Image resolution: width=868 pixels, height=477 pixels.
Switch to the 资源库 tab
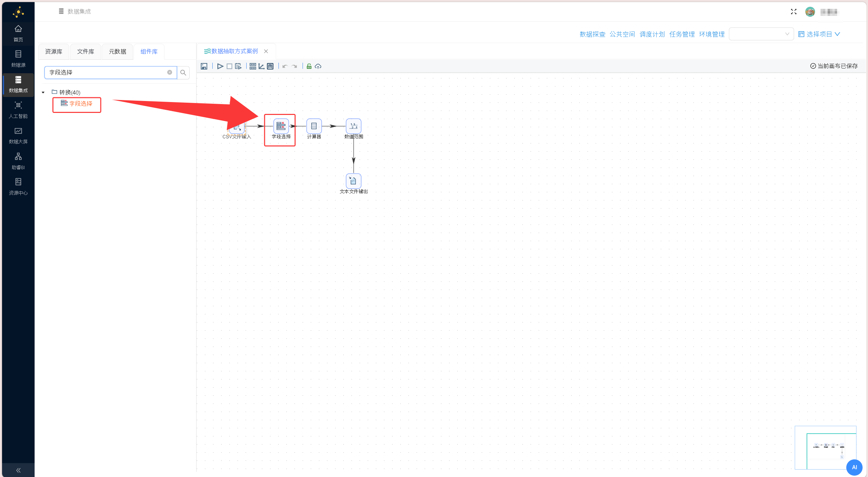point(54,52)
